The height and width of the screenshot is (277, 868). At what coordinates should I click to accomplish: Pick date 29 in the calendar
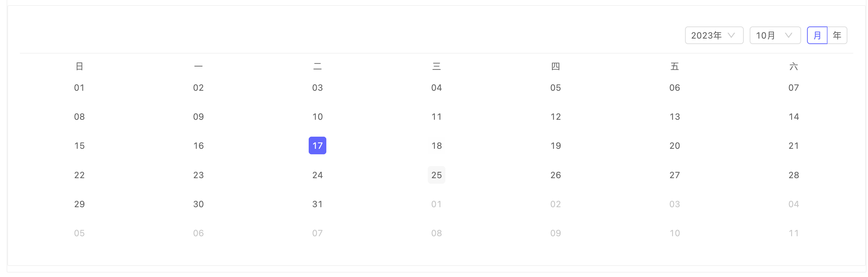79,204
